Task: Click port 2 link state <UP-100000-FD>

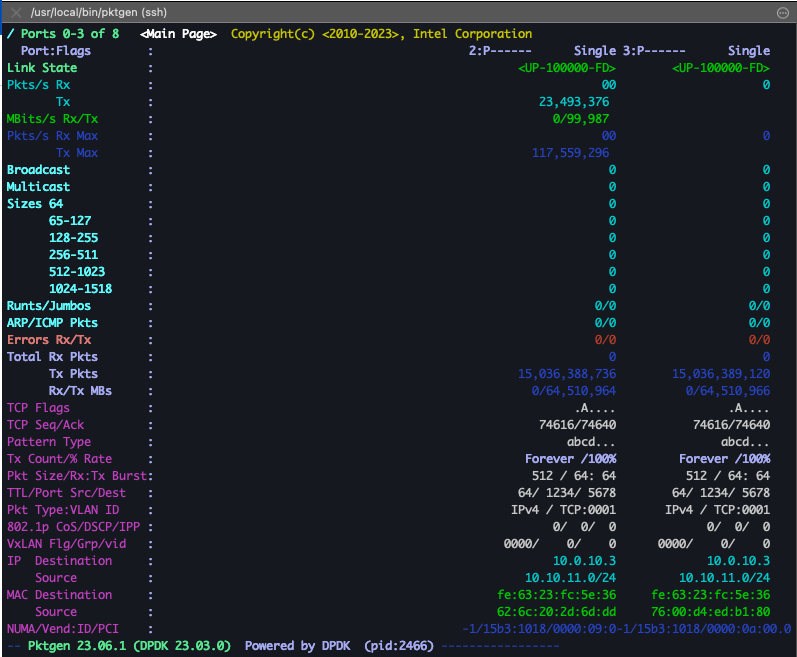Action: [x=567, y=68]
